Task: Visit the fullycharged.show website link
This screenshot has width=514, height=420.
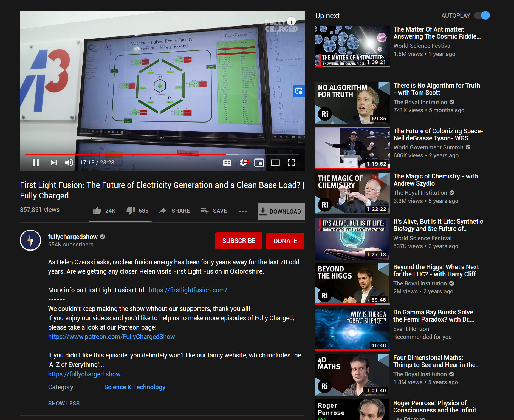Action: point(84,374)
